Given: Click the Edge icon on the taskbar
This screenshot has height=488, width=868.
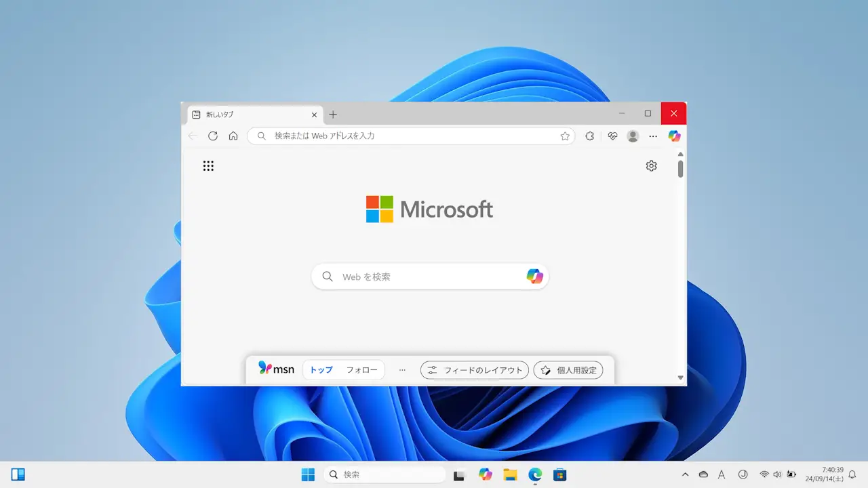Looking at the screenshot, I should point(535,474).
